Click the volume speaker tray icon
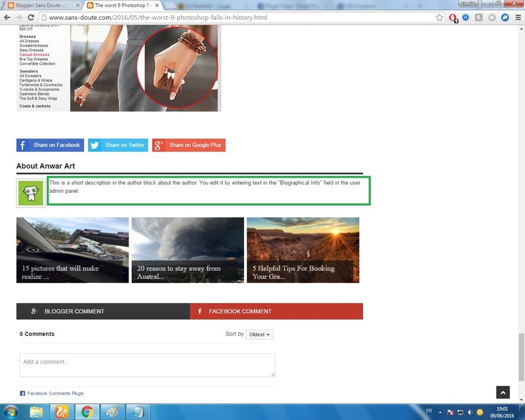 tap(470, 412)
